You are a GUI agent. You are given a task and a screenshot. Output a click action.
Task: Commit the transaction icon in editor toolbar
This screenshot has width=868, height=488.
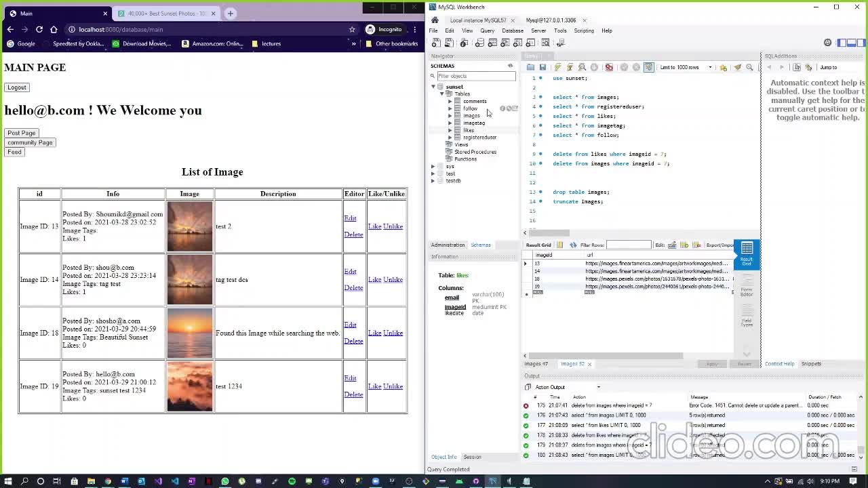(624, 67)
